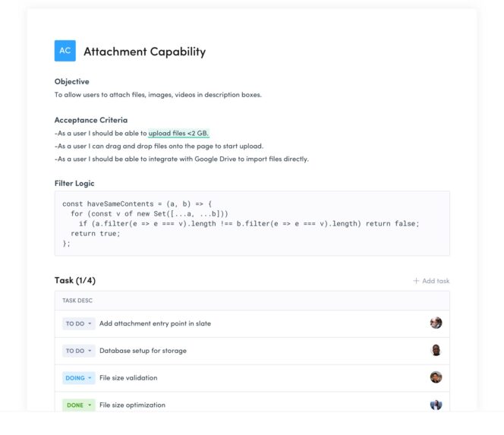Click assignee avatar on File size validation

click(436, 377)
